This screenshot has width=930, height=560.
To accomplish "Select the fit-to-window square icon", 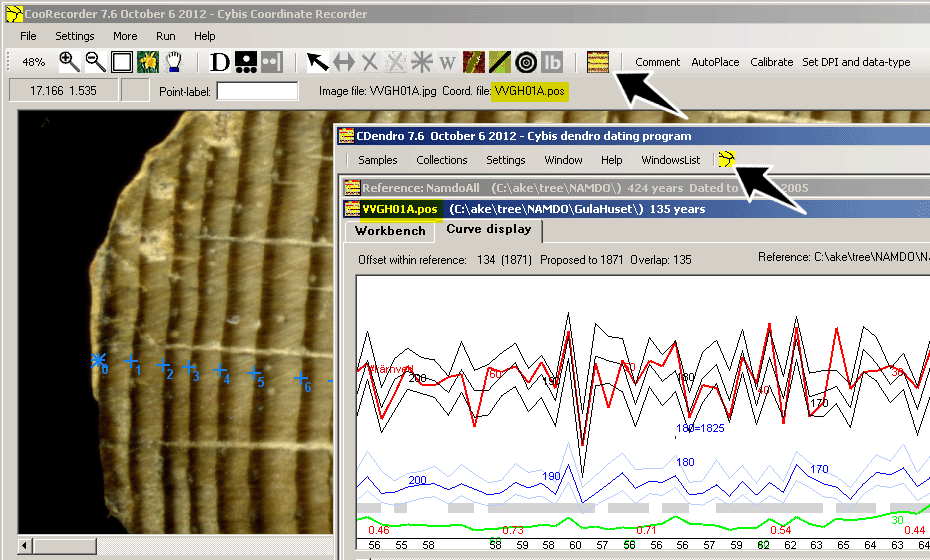I will point(122,62).
